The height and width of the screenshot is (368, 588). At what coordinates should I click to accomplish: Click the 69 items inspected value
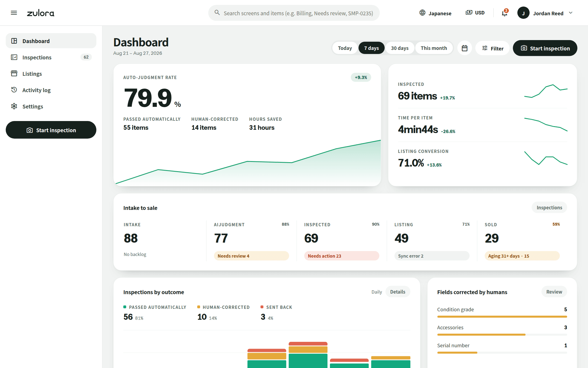[417, 96]
